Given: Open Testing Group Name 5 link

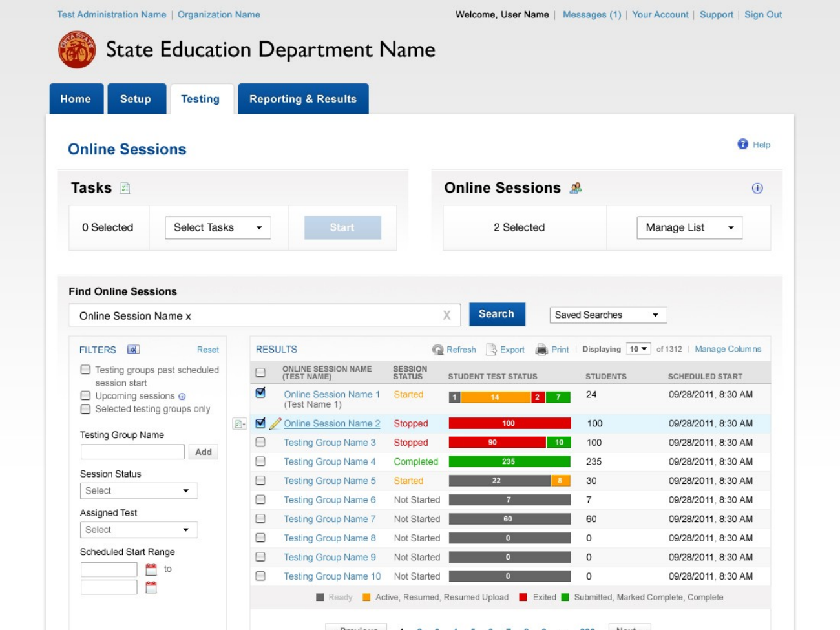Looking at the screenshot, I should point(330,481).
